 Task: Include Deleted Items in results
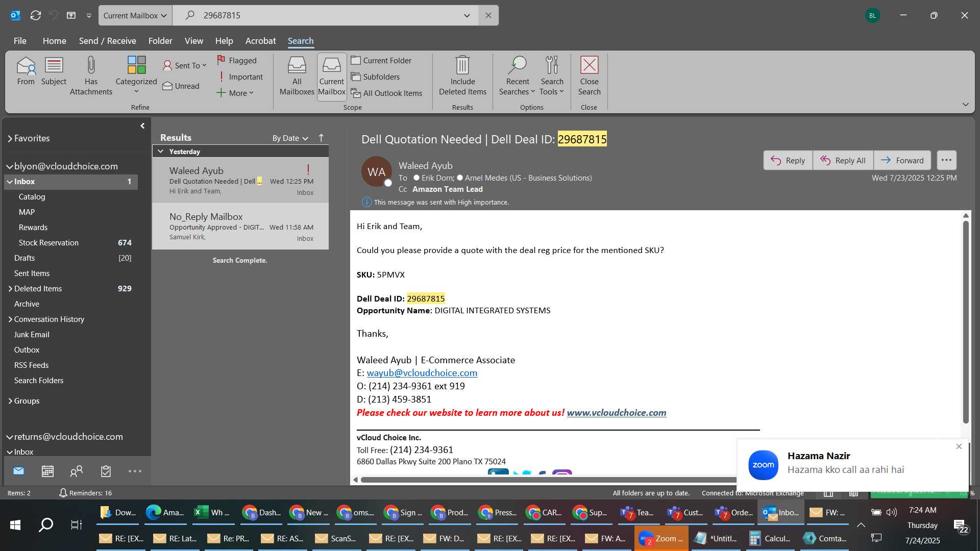coord(462,76)
